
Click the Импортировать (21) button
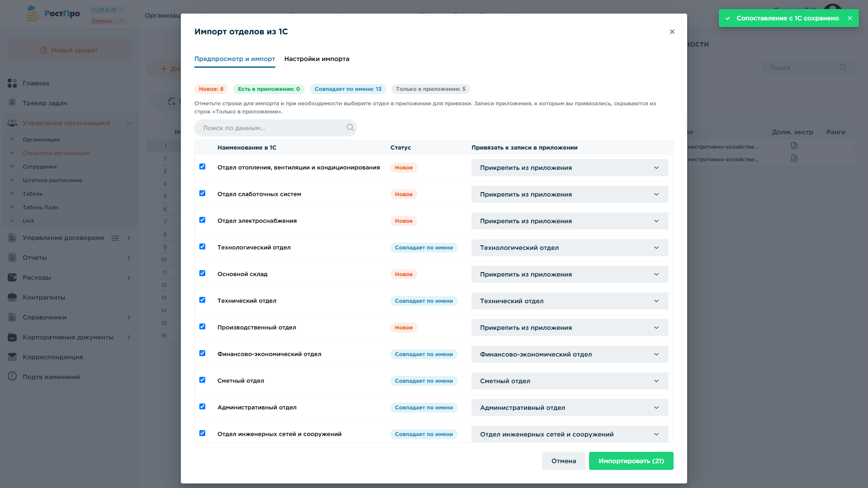[x=631, y=461]
